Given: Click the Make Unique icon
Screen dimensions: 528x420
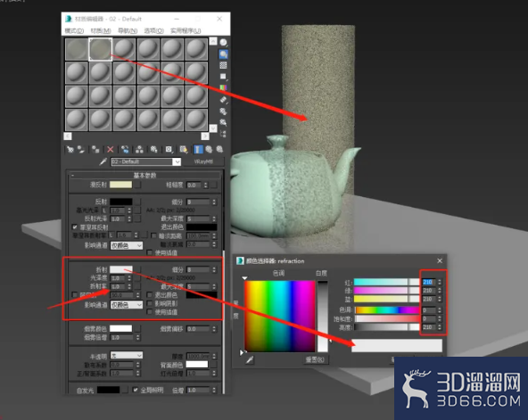Looking at the screenshot, I should pyautogui.click(x=139, y=150).
